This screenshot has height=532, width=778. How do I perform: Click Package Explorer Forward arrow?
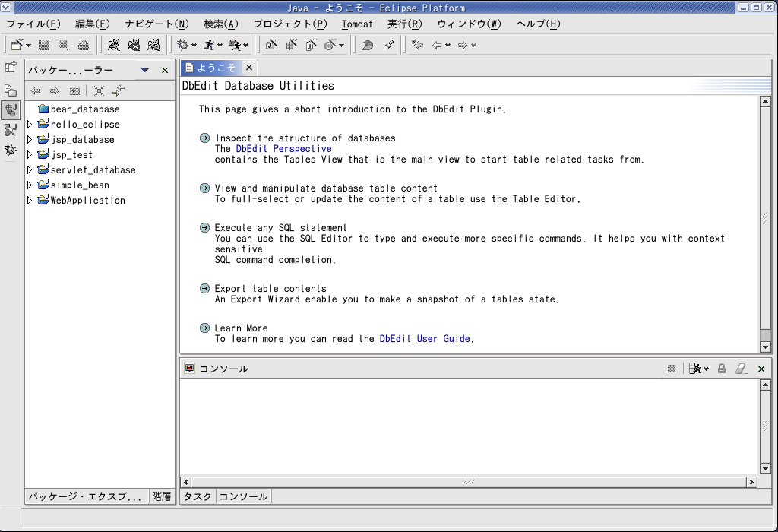(x=55, y=90)
